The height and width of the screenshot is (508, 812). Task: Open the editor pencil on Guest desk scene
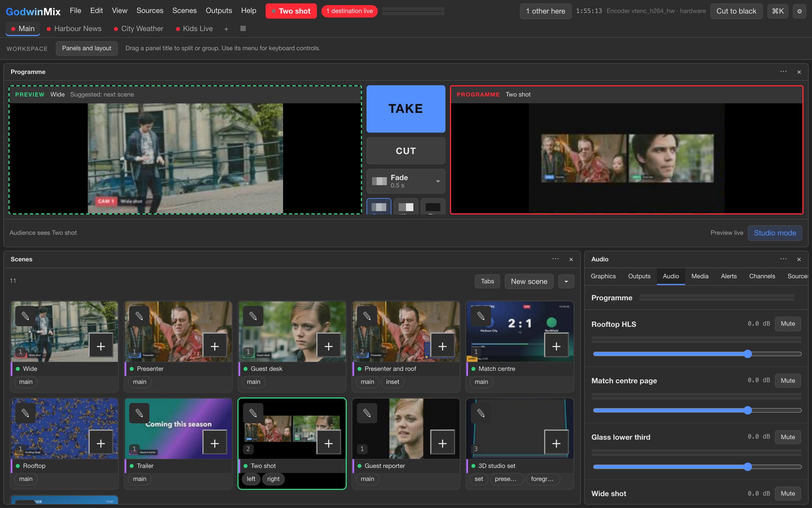(253, 316)
